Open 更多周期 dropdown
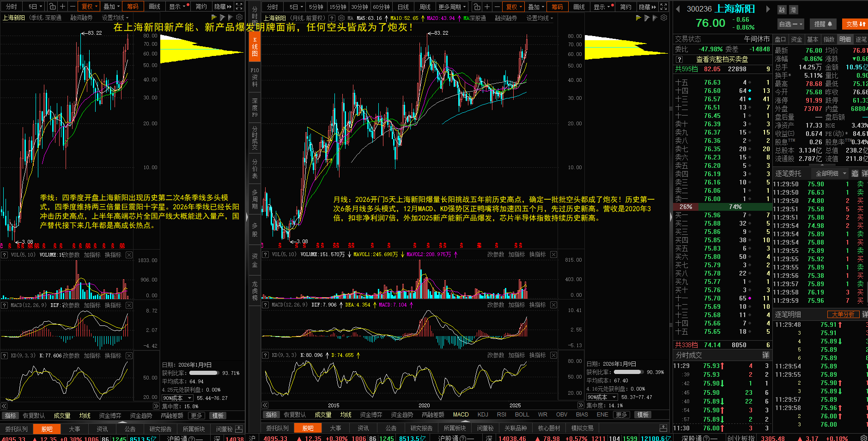The height and width of the screenshot is (441, 868). pyautogui.click(x=452, y=6)
